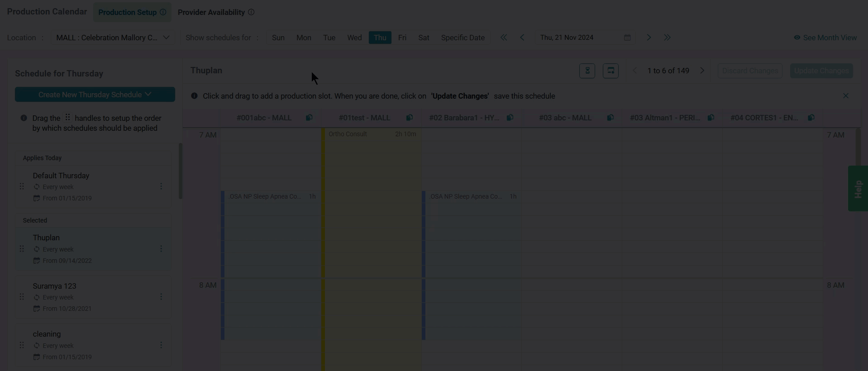Copy schedule of #04 CORTES1 column
868x371 pixels.
tap(811, 118)
